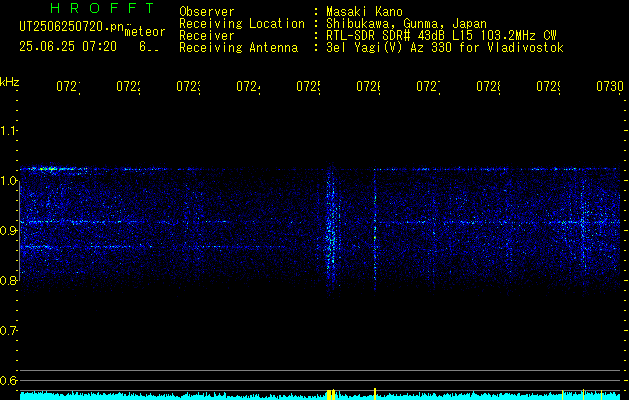Image resolution: width=629 pixels, height=400 pixels.
Task: Click the 0.7 kHz frequency axis label
Action: coord(8,331)
